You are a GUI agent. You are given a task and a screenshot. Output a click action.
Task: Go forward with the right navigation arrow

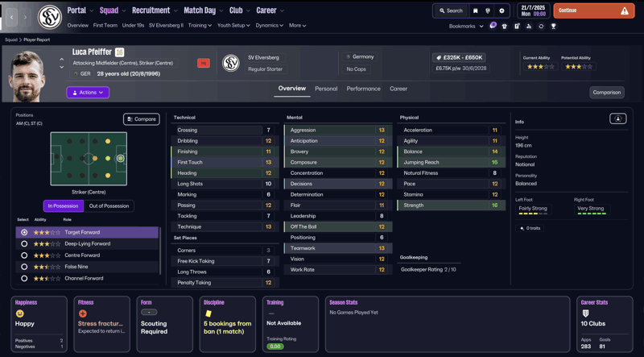tap(25, 17)
